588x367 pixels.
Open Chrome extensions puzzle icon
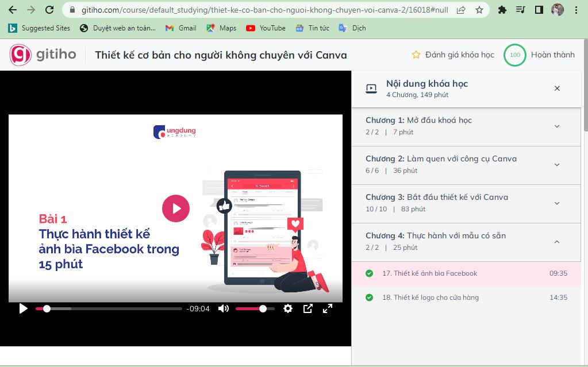(x=502, y=10)
